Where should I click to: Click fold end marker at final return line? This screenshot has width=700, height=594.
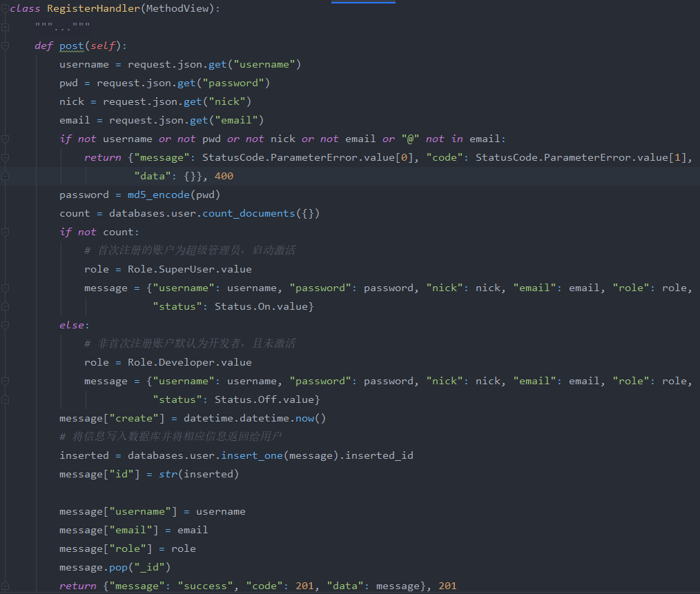(5, 586)
